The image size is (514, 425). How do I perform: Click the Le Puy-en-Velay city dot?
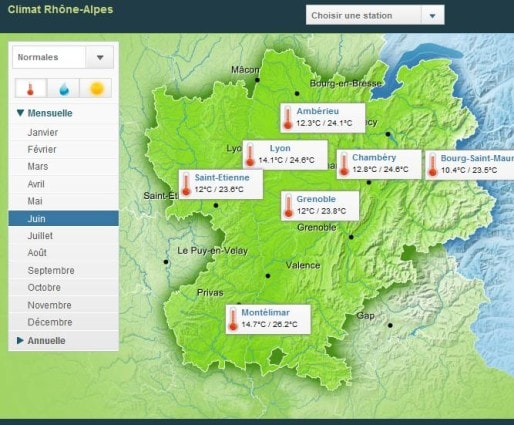click(x=166, y=262)
